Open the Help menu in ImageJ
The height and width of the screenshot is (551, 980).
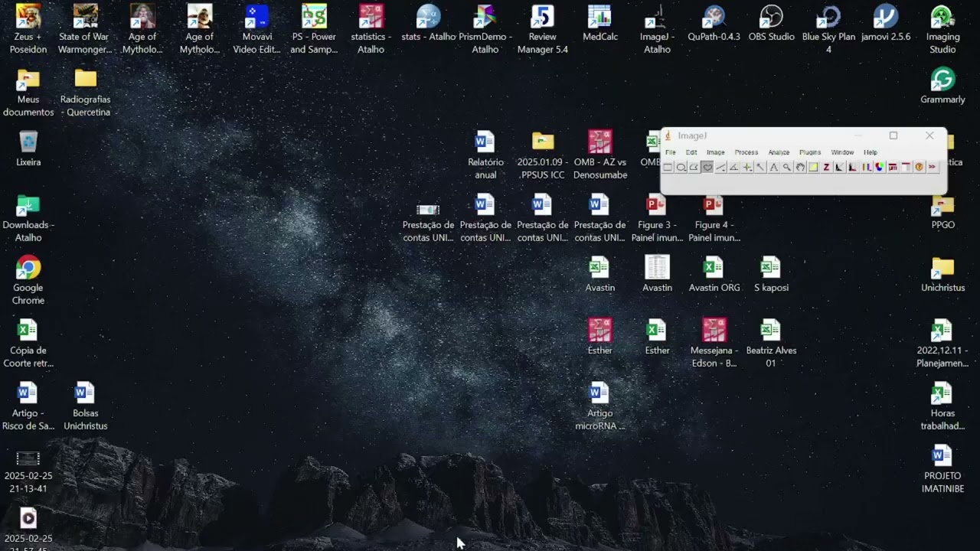click(871, 152)
